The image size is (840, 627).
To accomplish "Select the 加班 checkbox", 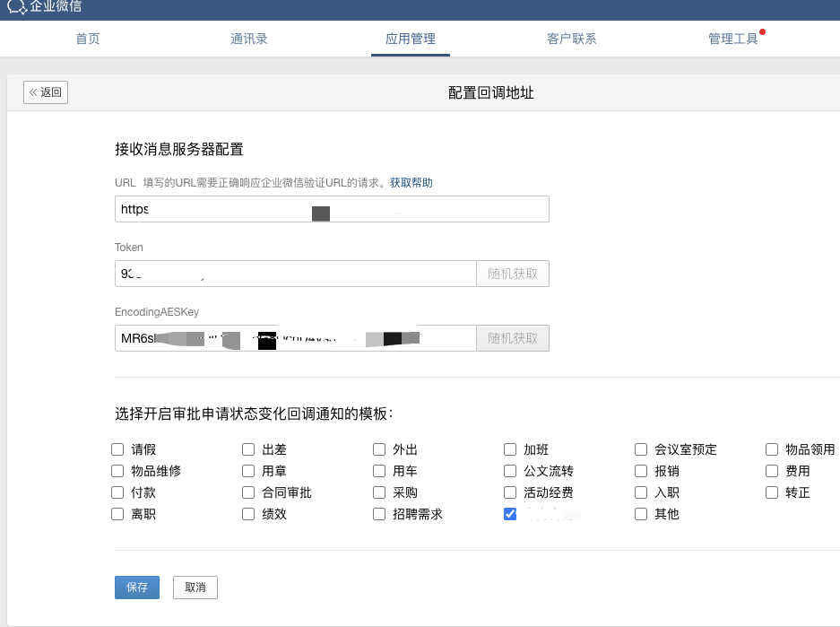I will 510,449.
